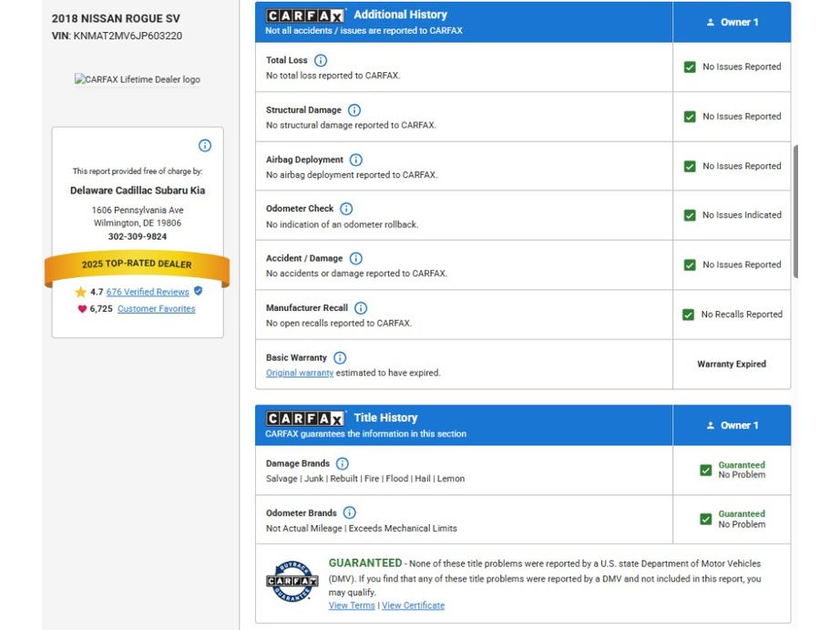Click Not Actual Mileage description text
Image resolution: width=840 pixels, height=630 pixels.
[361, 528]
